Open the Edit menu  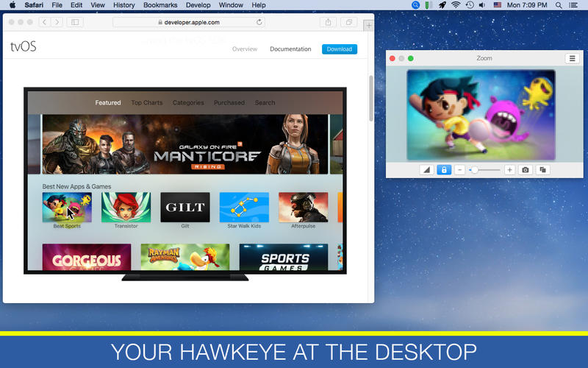point(76,5)
